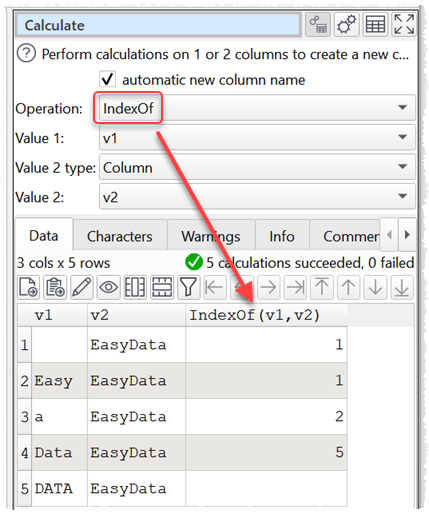Viewport: 429px width, 514px height.
Task: Click 'EasyData' in row 2
Action: point(136,380)
